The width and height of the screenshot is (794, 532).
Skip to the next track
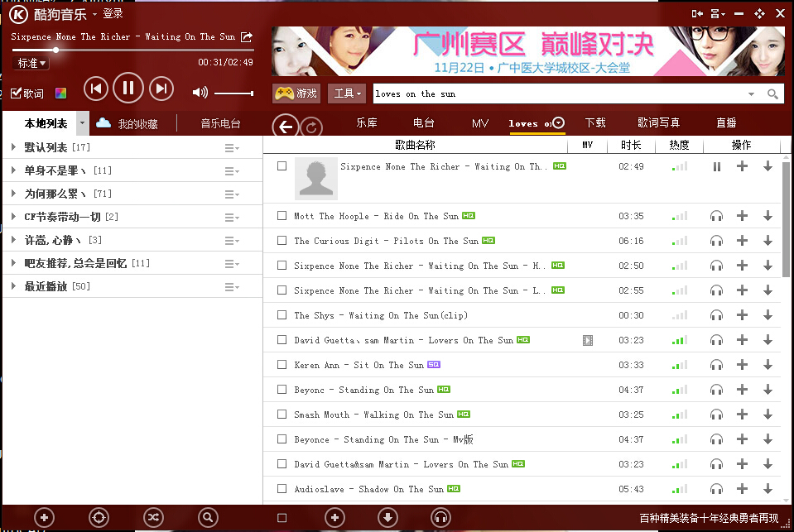click(161, 89)
